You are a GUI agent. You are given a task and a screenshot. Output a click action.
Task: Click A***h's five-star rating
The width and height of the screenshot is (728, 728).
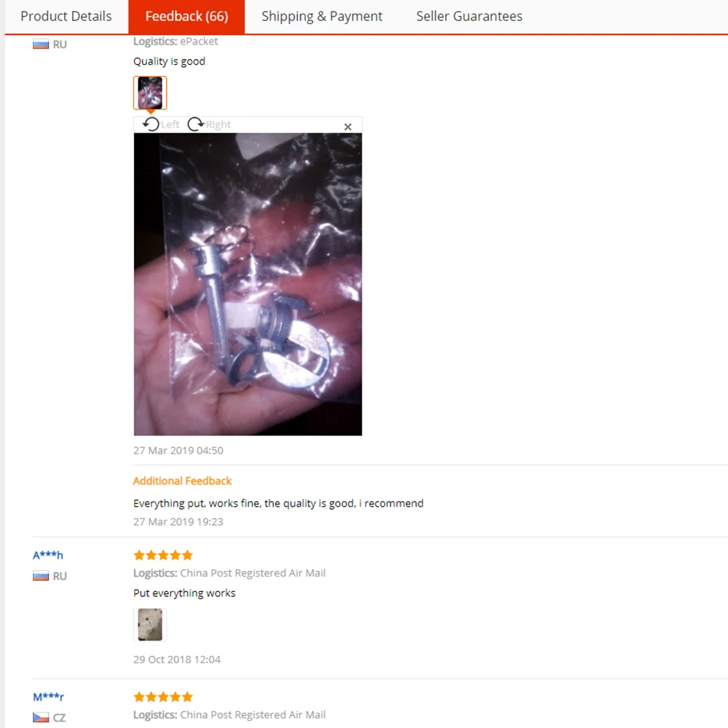(163, 555)
